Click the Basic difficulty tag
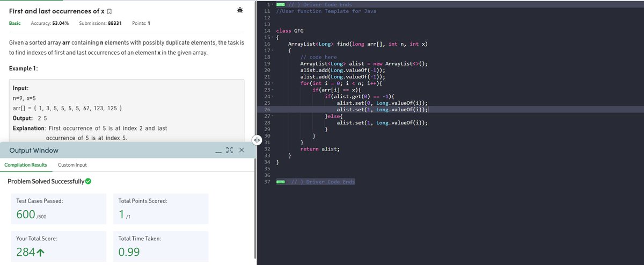 pos(15,23)
